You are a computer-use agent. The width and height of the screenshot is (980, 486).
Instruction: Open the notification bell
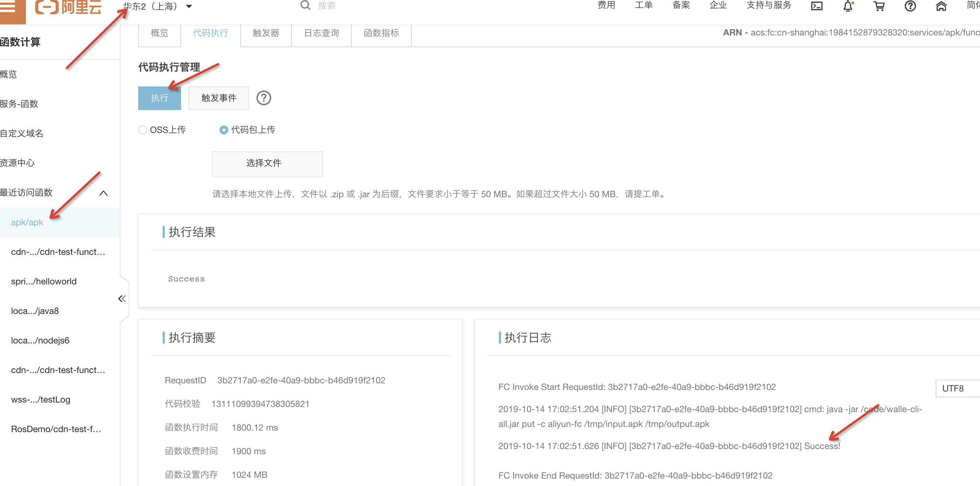pyautogui.click(x=848, y=6)
